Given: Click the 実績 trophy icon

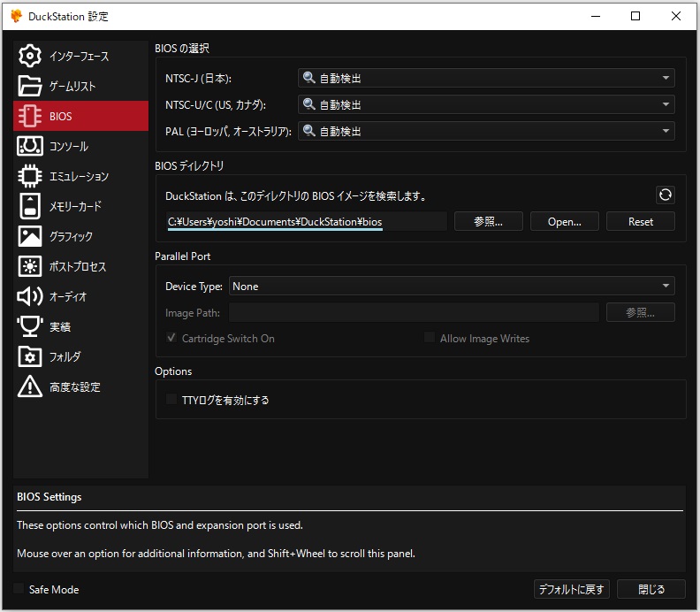Looking at the screenshot, I should 30,326.
